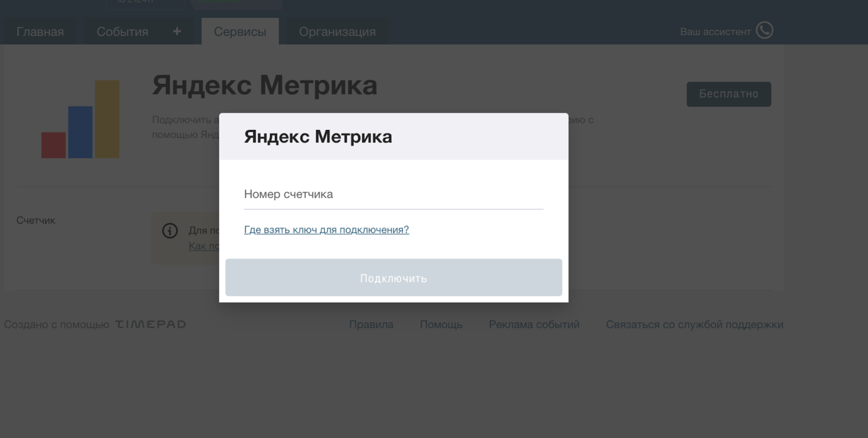Click the plus icon next to События

pyautogui.click(x=177, y=31)
